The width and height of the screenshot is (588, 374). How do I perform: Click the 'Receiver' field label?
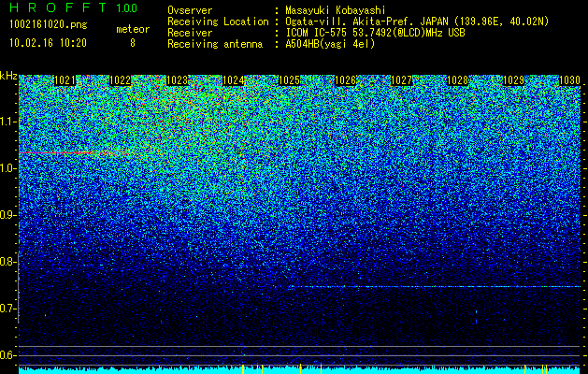[x=190, y=33]
